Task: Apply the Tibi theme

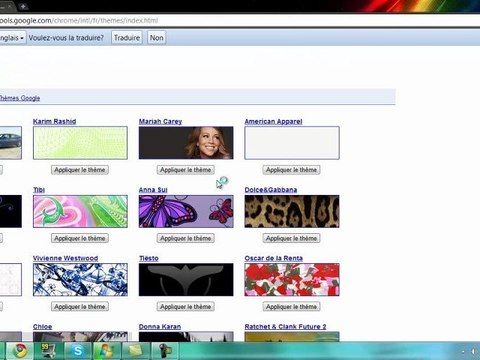Action: (80, 238)
